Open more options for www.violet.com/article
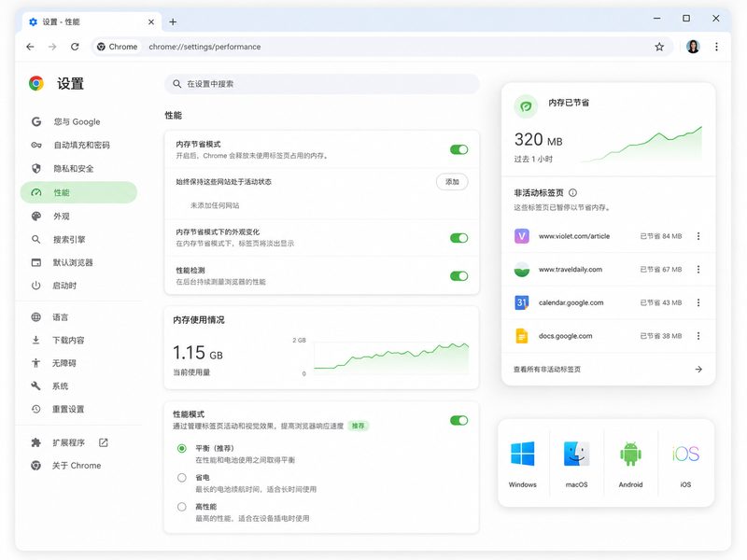 pyautogui.click(x=698, y=236)
